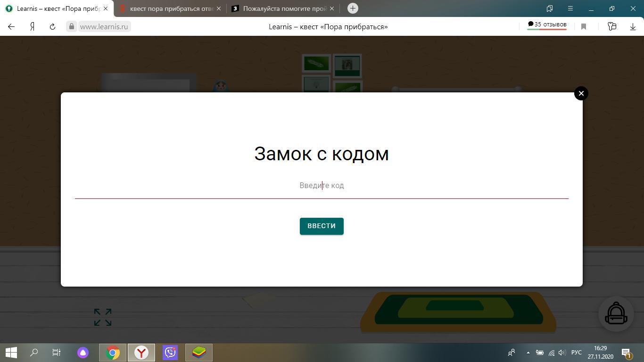Open the Yandex home button
The height and width of the screenshot is (362, 644).
[32, 27]
